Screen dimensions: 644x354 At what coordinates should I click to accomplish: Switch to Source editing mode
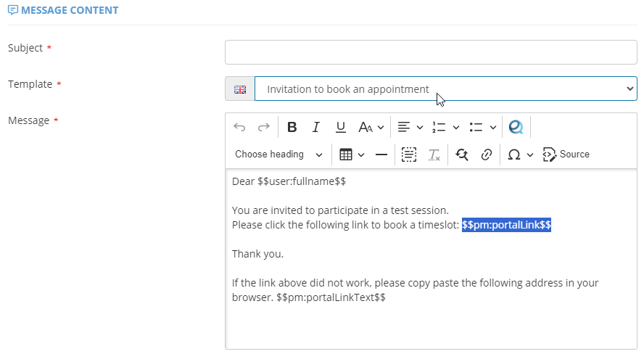[566, 155]
